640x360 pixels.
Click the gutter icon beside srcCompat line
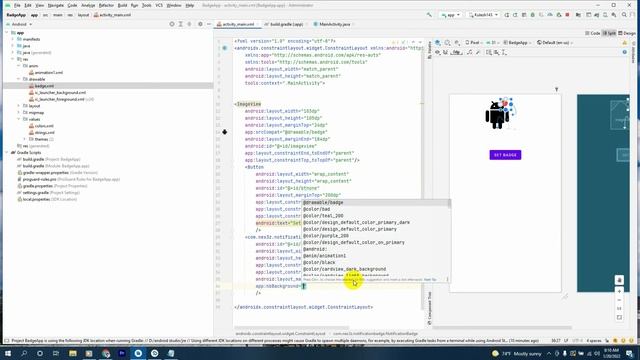click(224, 132)
